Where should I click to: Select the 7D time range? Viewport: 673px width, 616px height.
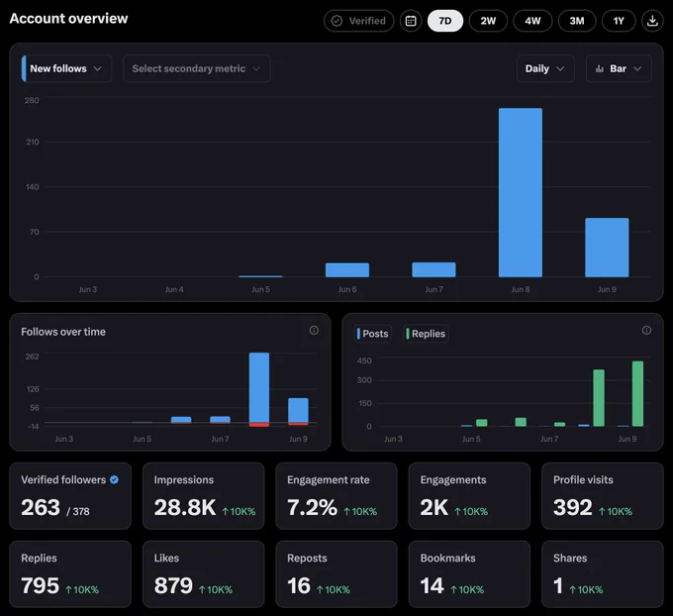pos(445,21)
